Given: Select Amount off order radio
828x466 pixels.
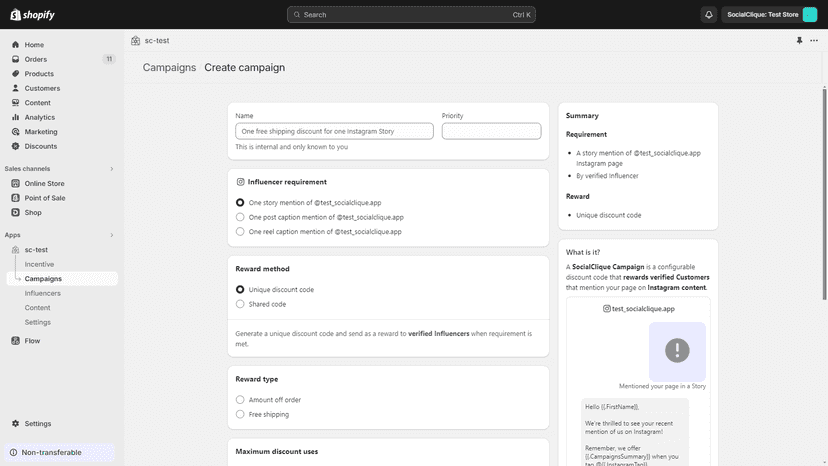Looking at the screenshot, I should coord(240,400).
